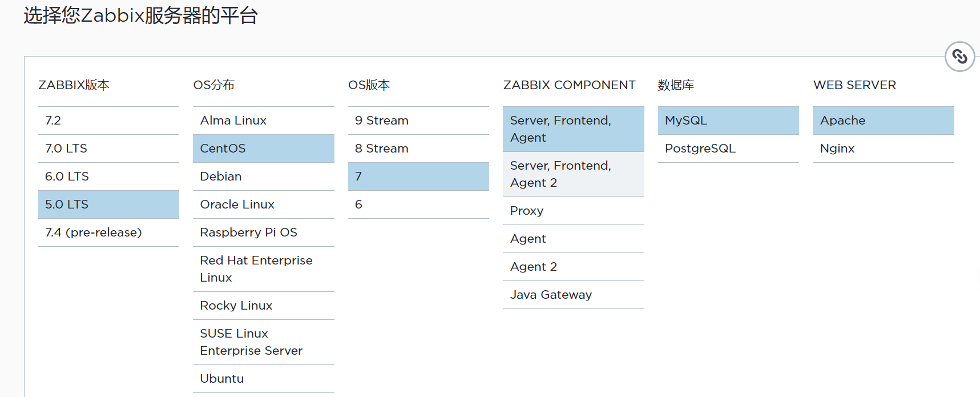Choose the Proxy Zabbix component
Image resolution: width=980 pixels, height=397 pixels.
click(x=573, y=211)
